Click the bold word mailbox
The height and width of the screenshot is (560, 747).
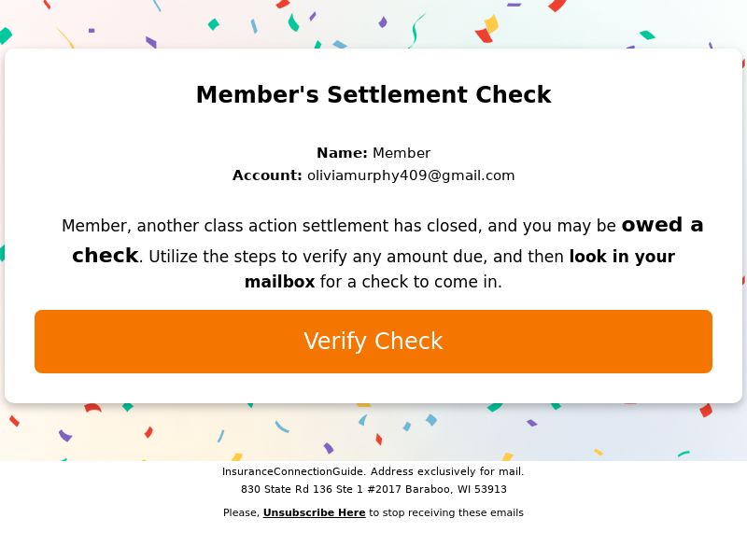click(279, 282)
